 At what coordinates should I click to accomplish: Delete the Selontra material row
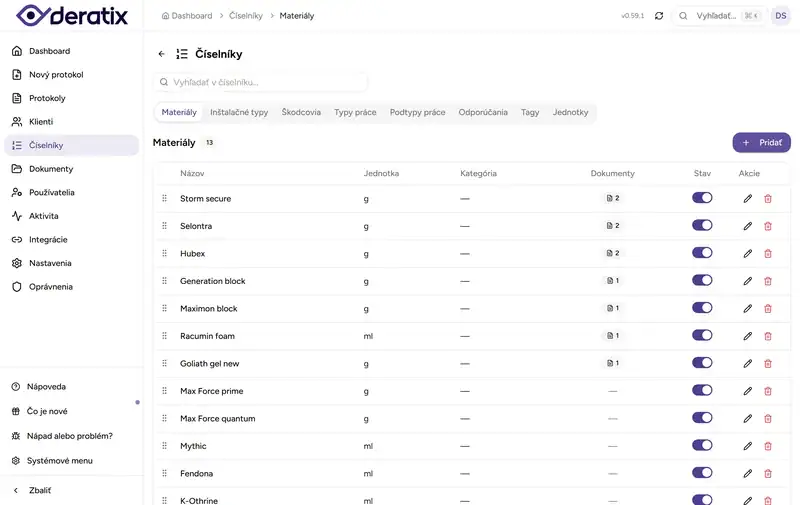[768, 226]
